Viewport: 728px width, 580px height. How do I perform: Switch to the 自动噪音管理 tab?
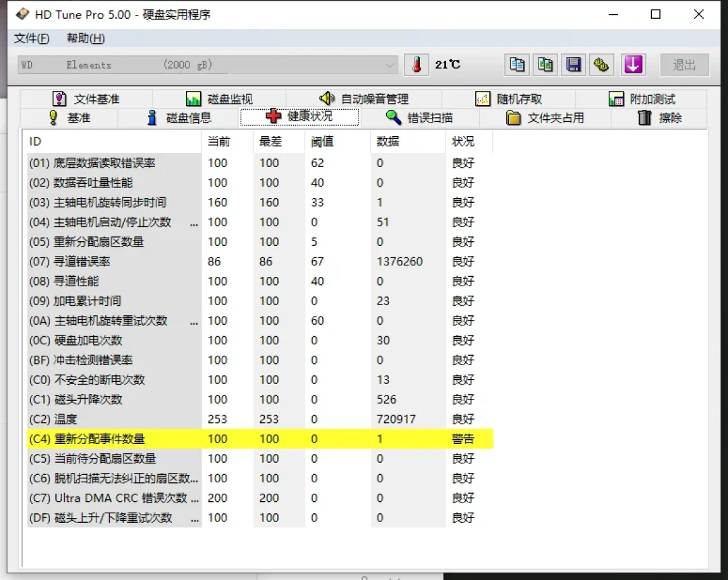tap(364, 99)
